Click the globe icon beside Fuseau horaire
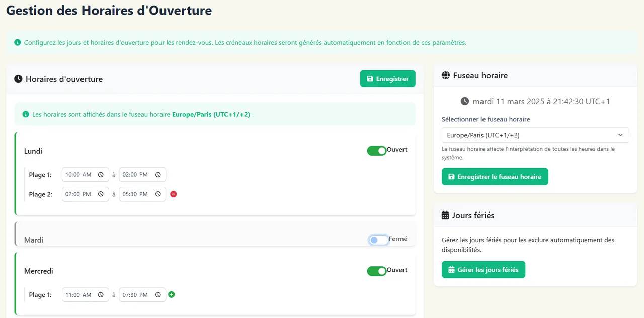 445,75
